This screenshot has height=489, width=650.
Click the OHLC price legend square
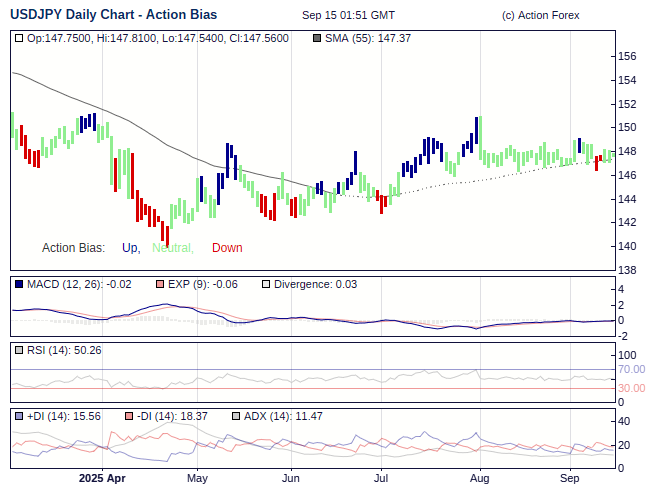[19, 38]
